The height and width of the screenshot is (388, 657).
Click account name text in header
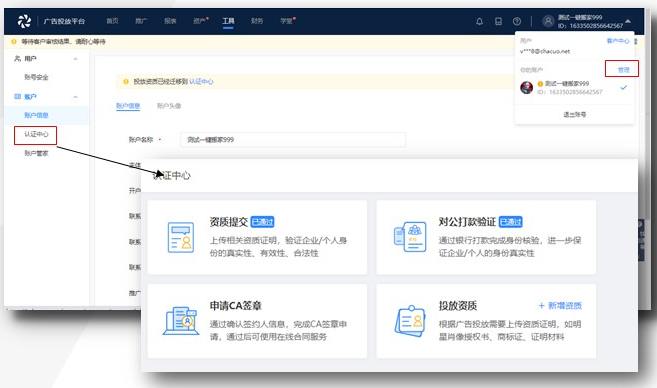coord(580,17)
